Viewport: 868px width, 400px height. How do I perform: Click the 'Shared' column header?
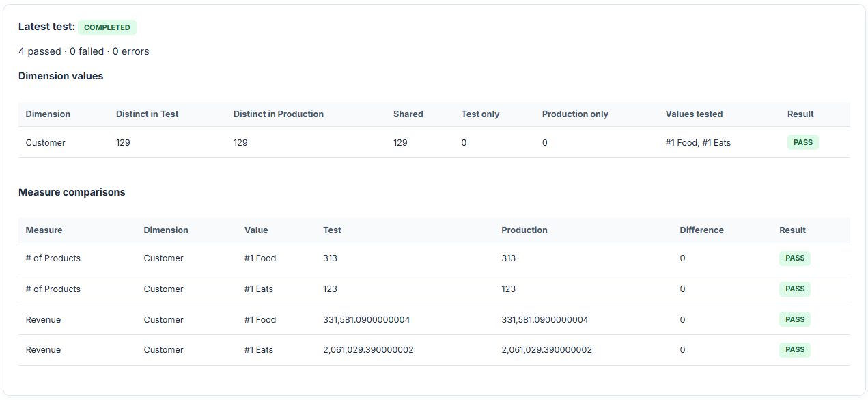(408, 114)
